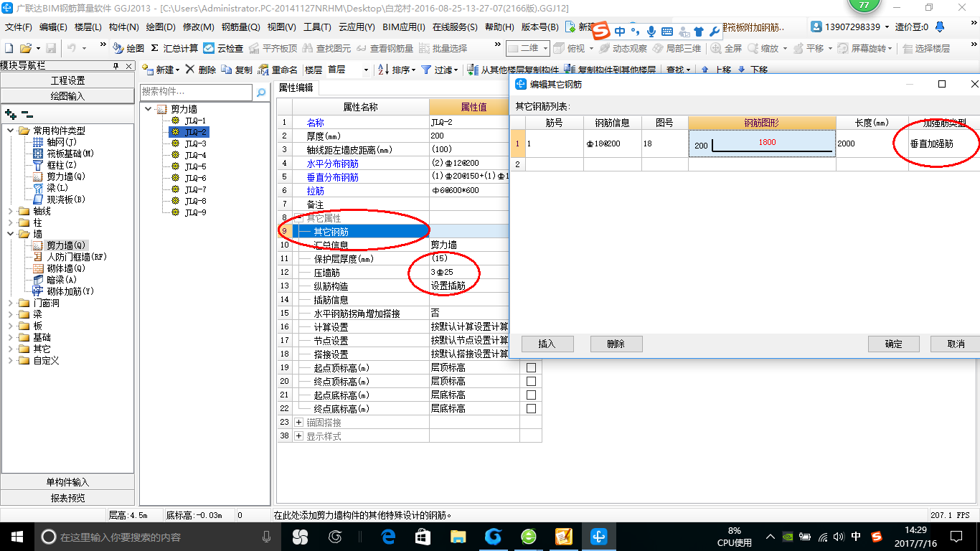Open File Explorer from taskbar
The image size is (980, 551).
[x=458, y=536]
